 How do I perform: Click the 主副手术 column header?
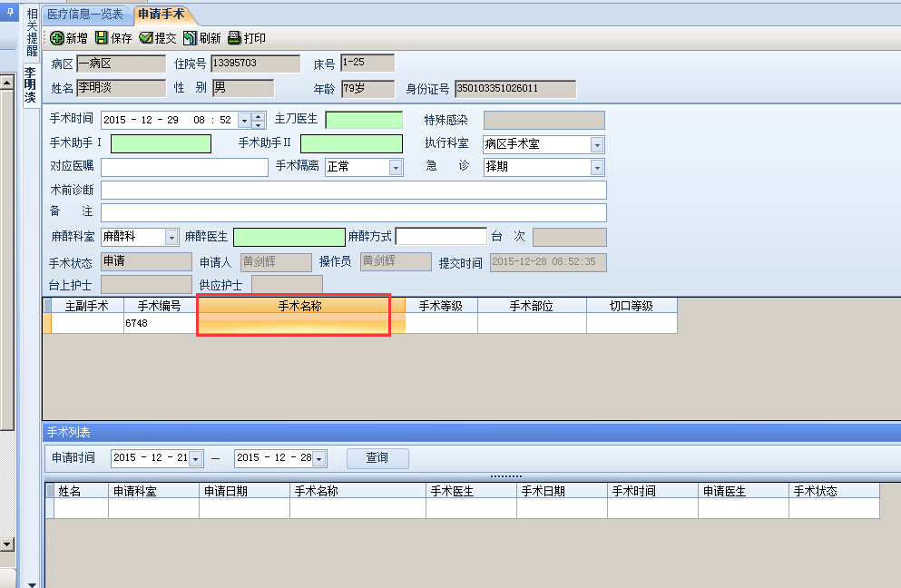click(x=87, y=306)
